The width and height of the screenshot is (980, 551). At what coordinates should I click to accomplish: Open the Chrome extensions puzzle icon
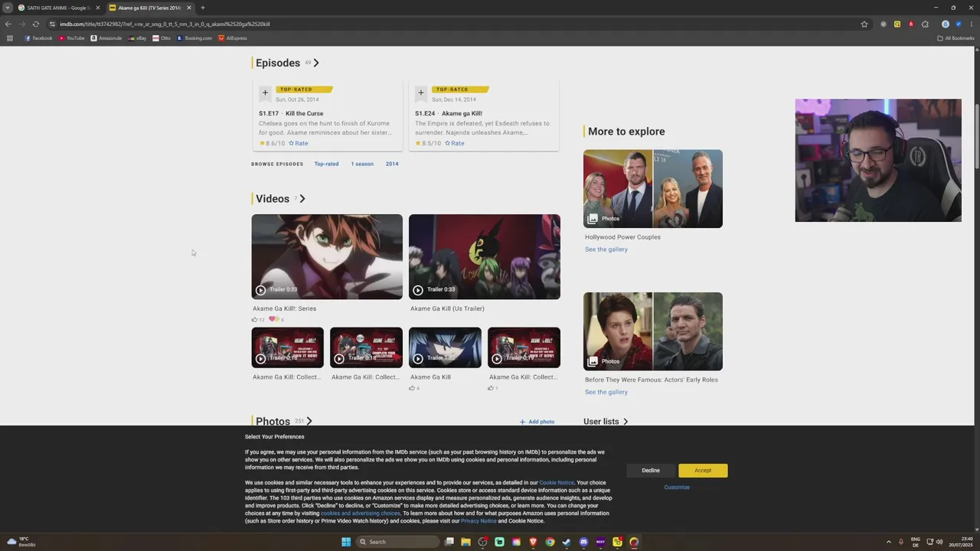(926, 24)
